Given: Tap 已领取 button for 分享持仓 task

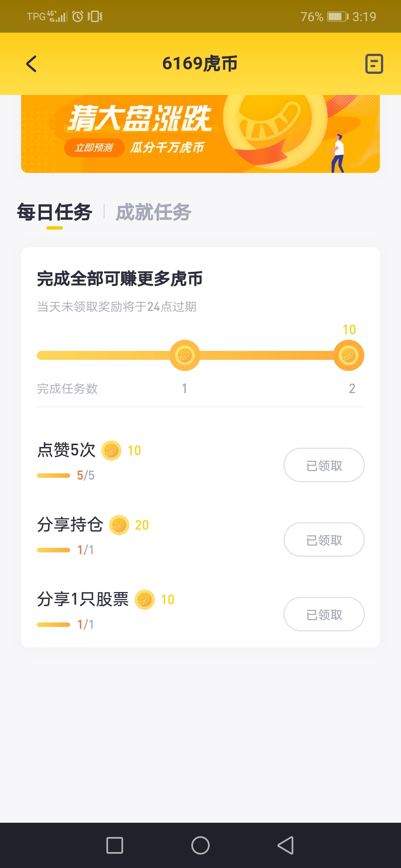Looking at the screenshot, I should [x=324, y=540].
